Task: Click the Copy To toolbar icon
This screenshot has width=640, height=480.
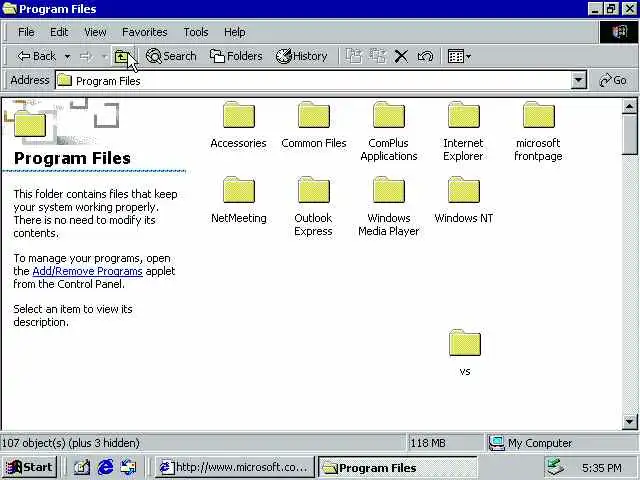Action: click(377, 56)
